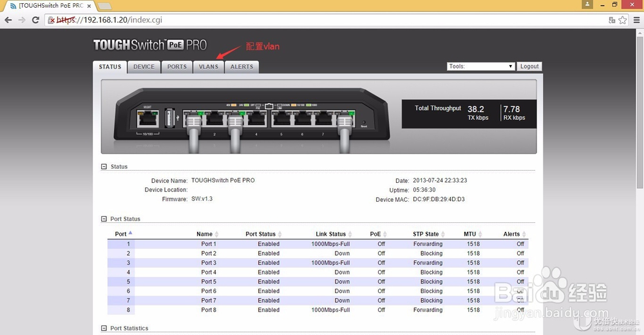The image size is (644, 335).
Task: Sort table by Port column
Action: (x=123, y=234)
